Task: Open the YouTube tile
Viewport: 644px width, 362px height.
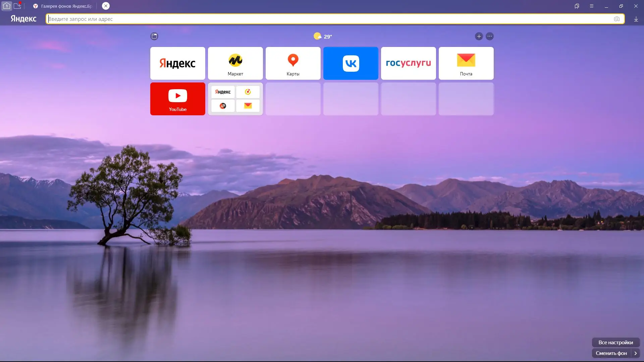Action: pos(178,99)
